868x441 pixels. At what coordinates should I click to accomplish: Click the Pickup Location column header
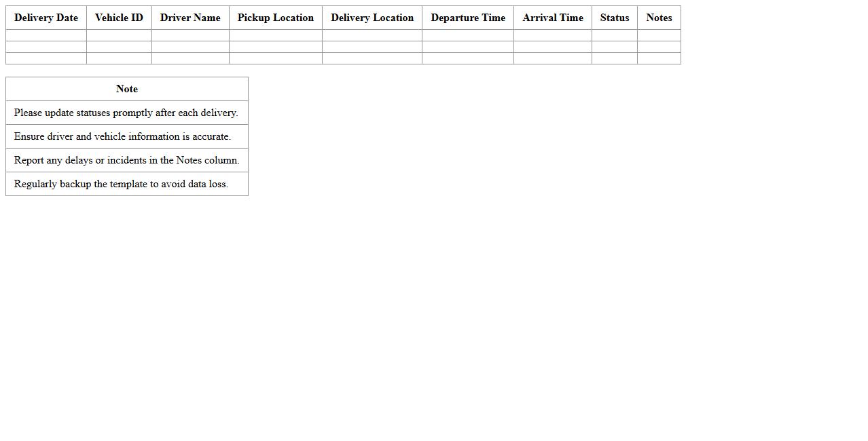[275, 18]
